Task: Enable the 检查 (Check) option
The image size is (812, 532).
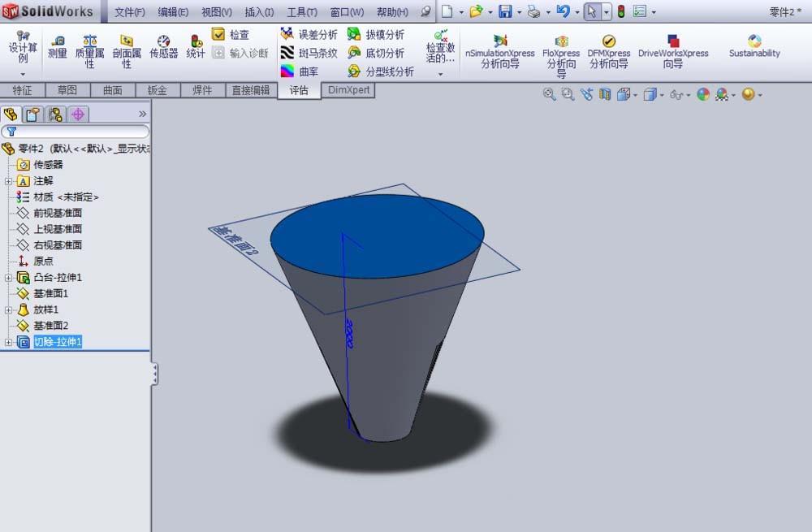Action: tap(233, 33)
